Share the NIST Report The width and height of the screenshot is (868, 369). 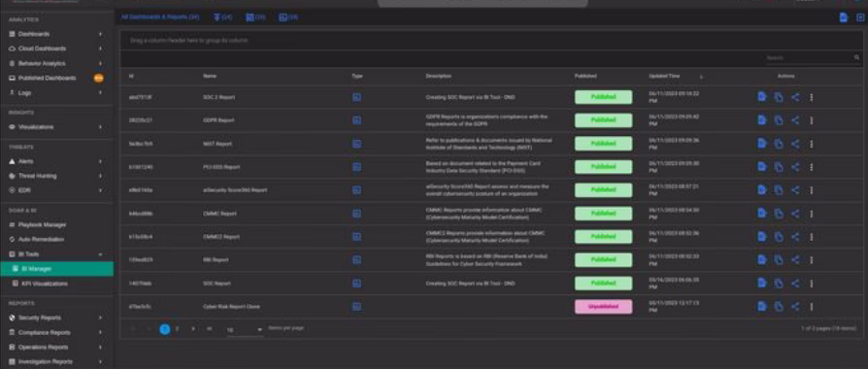(x=795, y=144)
